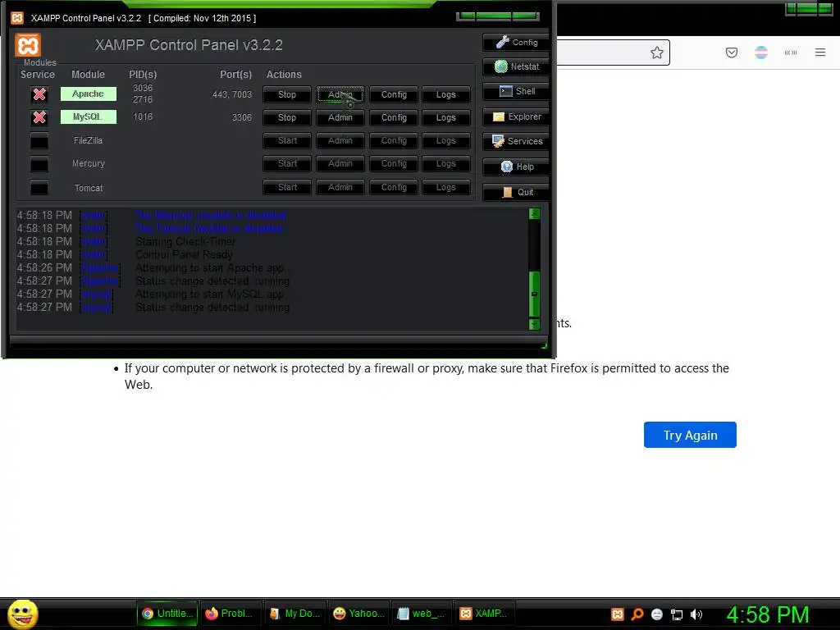840x630 pixels.
Task: Open XAMPP Config with the wrench icon
Action: click(x=515, y=43)
